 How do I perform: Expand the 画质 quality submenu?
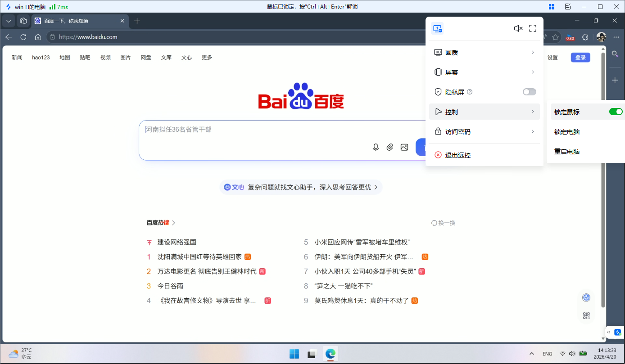click(484, 53)
